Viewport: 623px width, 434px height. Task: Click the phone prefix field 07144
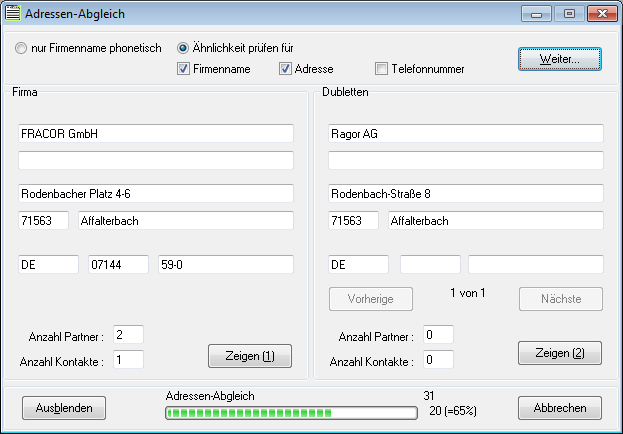pos(118,264)
